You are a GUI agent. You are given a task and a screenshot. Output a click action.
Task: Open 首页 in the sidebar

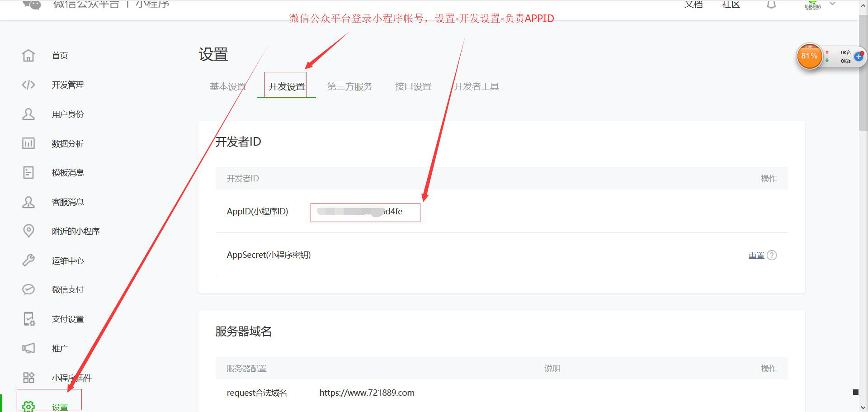[60, 56]
